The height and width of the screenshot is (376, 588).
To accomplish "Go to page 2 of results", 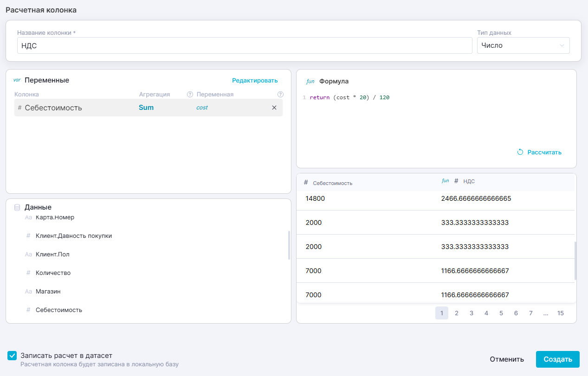I will tap(457, 313).
